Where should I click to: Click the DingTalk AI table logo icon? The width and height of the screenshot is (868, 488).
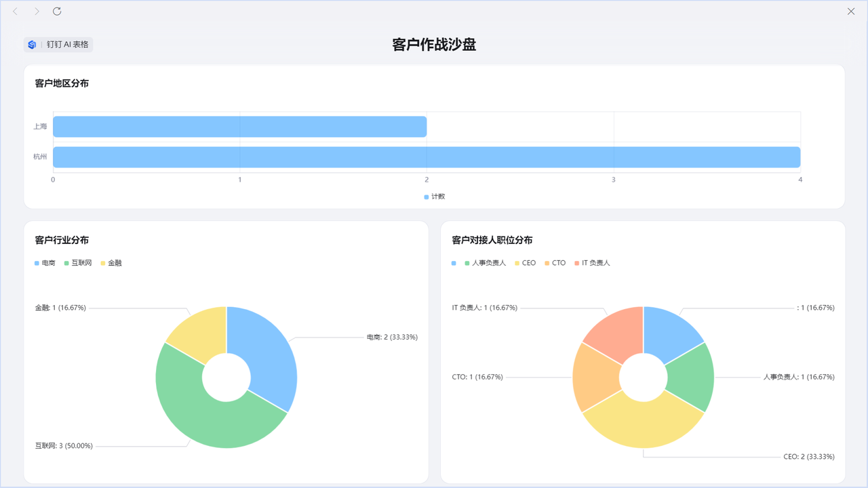(x=32, y=45)
